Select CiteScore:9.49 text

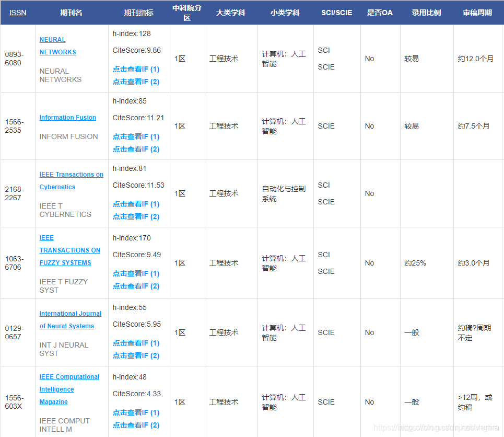pos(137,255)
